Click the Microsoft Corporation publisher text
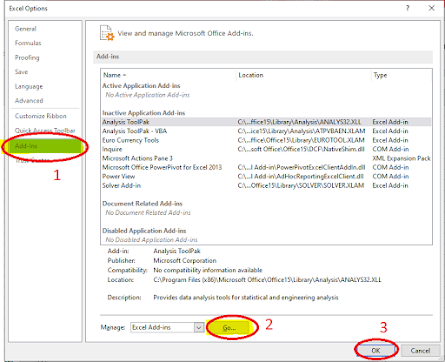Screen dimensions: 445x362 (185, 261)
